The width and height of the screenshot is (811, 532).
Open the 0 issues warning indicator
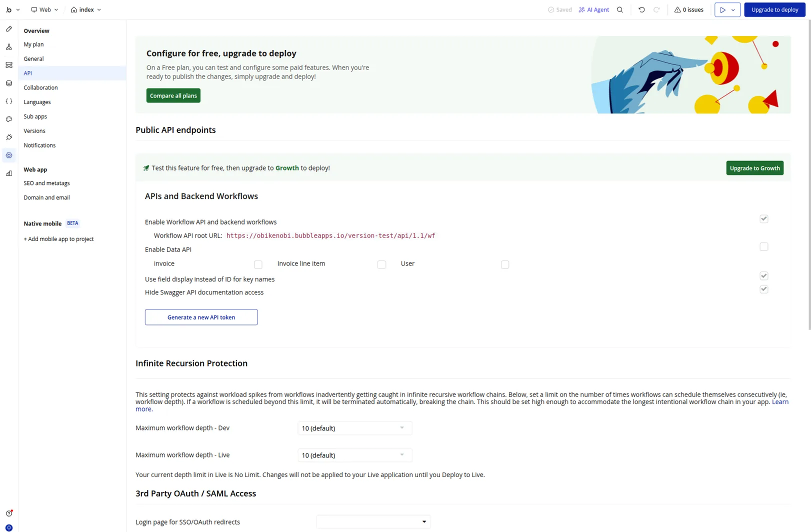tap(688, 9)
